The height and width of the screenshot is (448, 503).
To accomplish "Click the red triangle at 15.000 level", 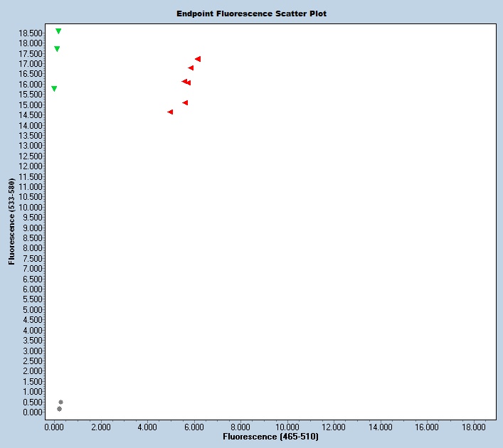I will point(185,103).
